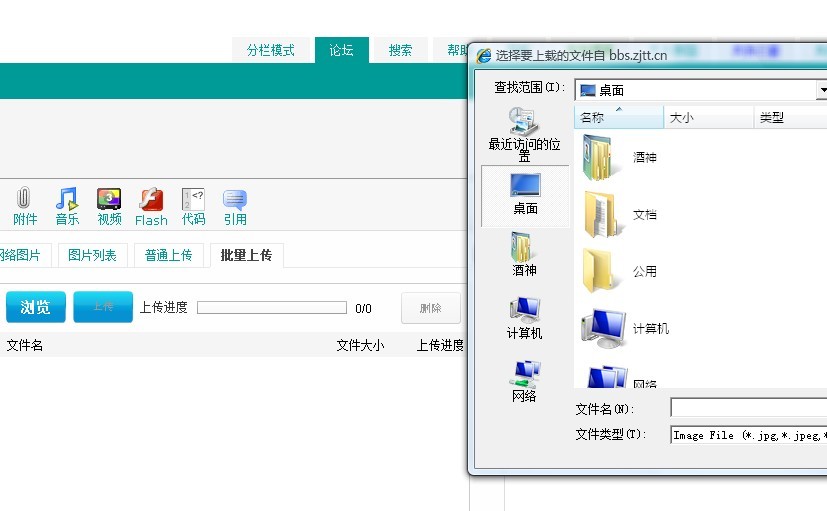The width and height of the screenshot is (827, 511).
Task: Open 计算机 in the places sidebar
Action: [x=524, y=318]
